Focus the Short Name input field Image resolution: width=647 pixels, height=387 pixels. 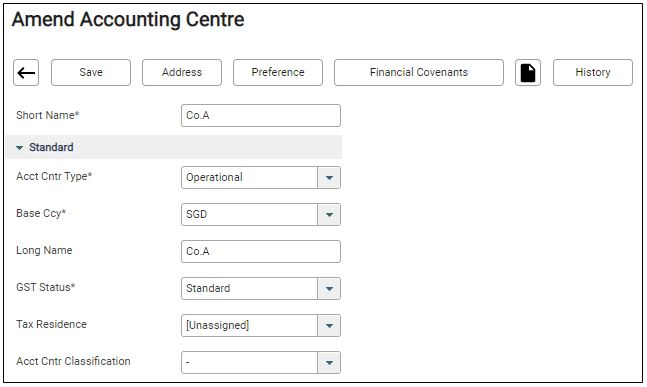coord(261,116)
